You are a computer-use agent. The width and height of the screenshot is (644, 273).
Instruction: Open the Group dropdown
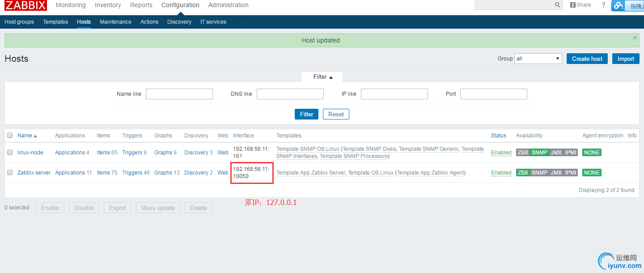538,59
